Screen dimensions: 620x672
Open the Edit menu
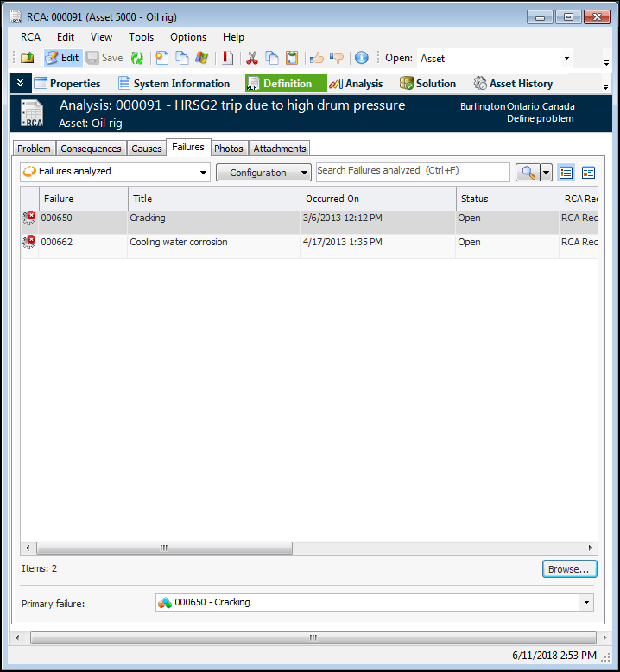pyautogui.click(x=66, y=37)
